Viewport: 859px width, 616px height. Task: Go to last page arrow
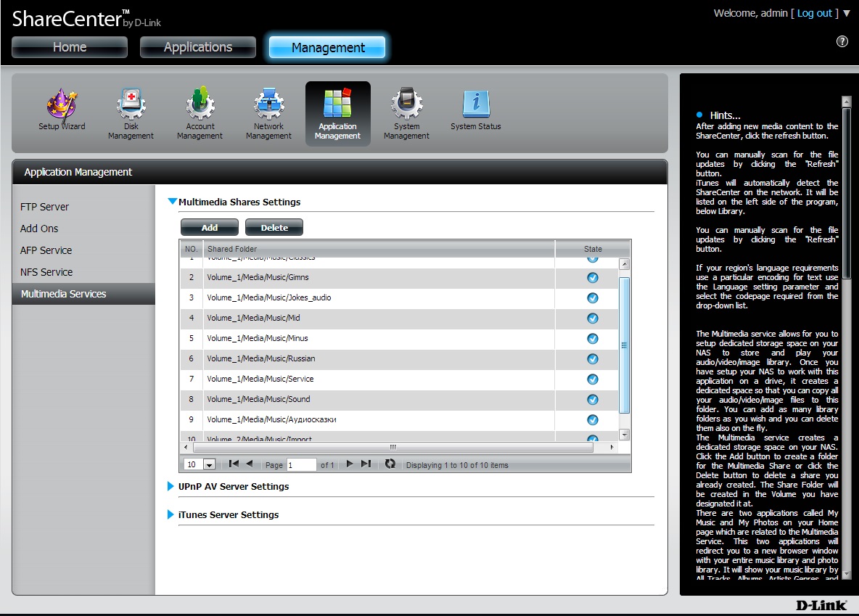coord(366,464)
